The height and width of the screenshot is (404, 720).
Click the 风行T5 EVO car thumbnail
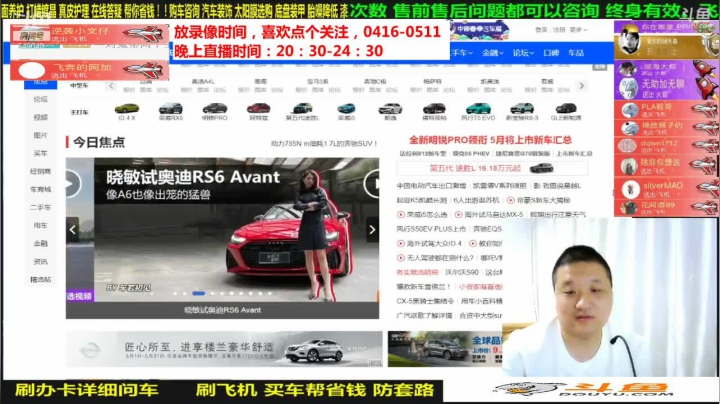(478, 109)
